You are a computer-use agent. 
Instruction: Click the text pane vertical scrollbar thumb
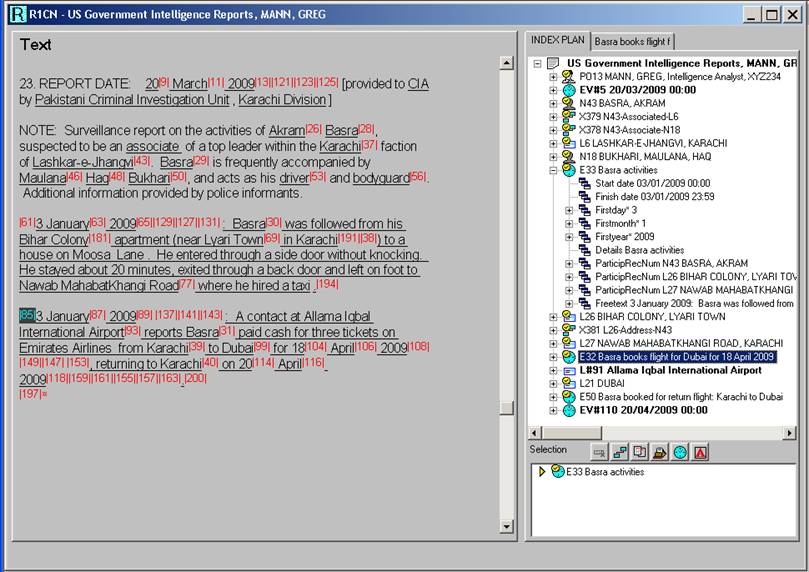[x=507, y=407]
